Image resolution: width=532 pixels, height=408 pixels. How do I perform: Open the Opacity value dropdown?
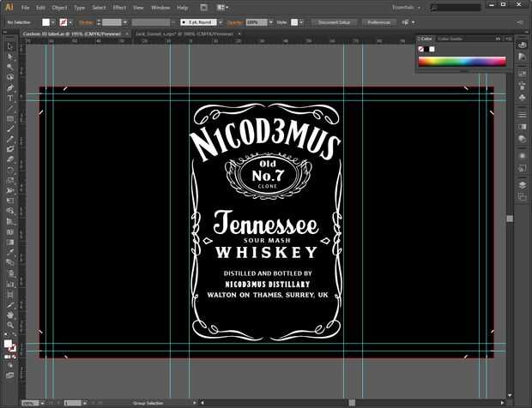pos(271,22)
